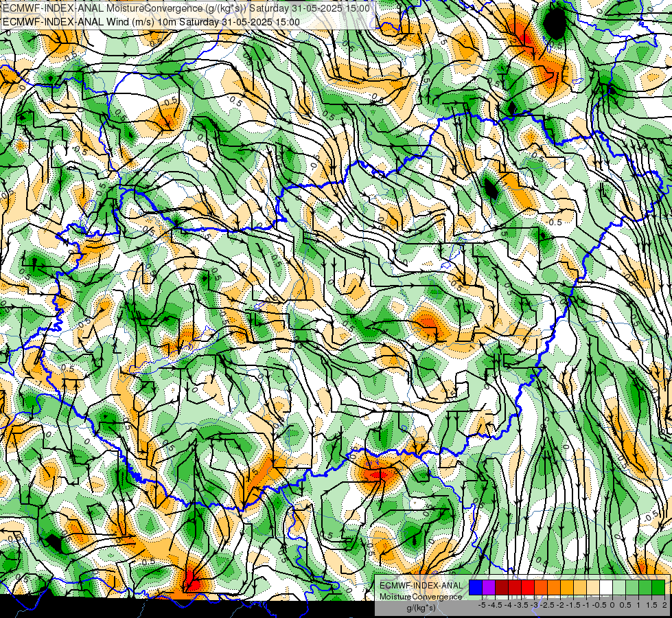Click the legend tick value "-2.5"
The image size is (672, 618).
[x=548, y=605]
